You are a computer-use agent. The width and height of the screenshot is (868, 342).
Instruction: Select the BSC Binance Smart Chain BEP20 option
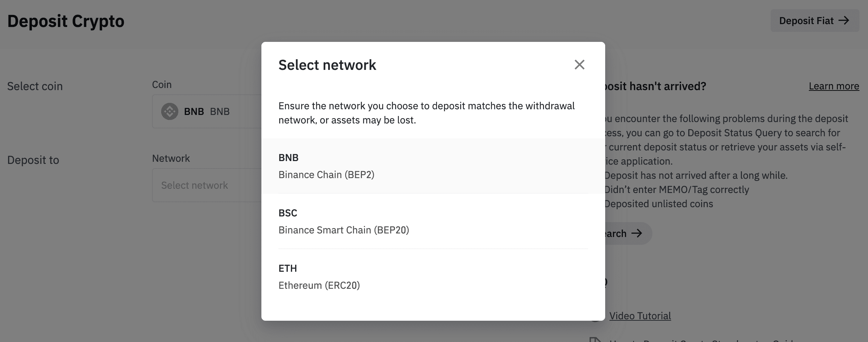coord(433,222)
